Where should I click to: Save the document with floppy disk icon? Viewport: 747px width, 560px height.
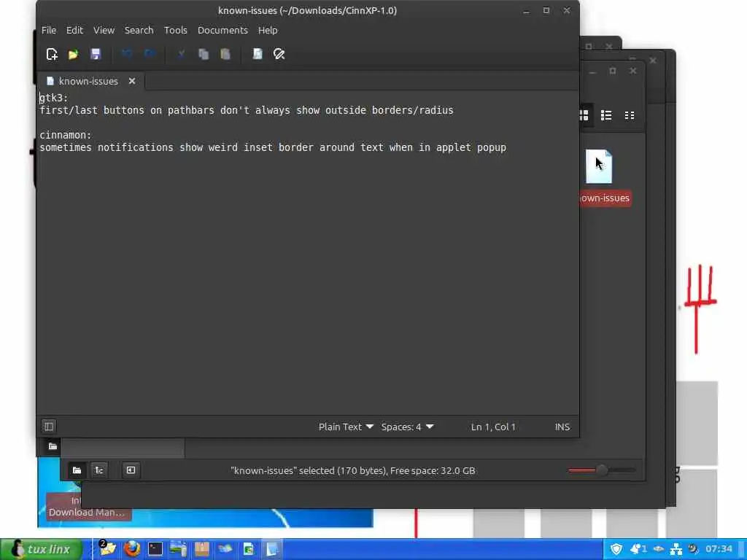click(x=96, y=54)
